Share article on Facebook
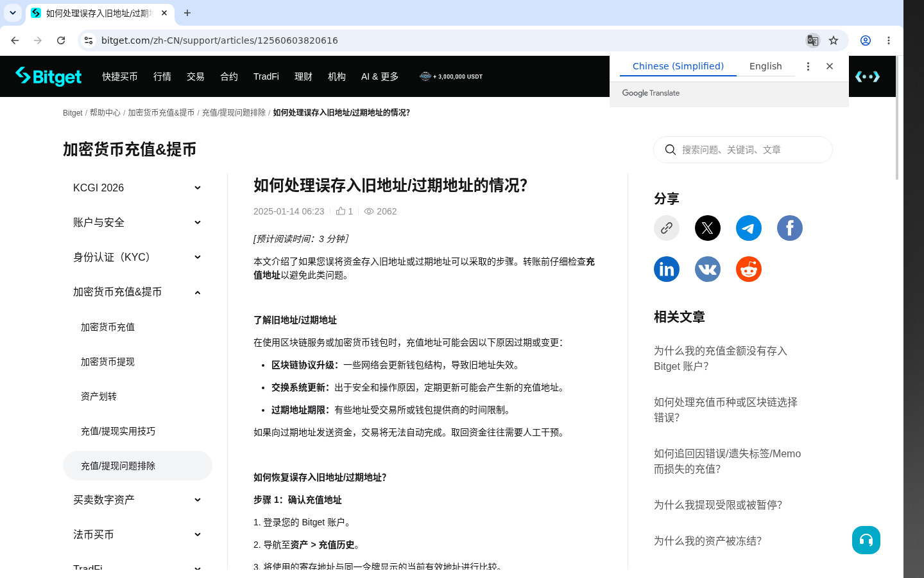The height and width of the screenshot is (578, 924). point(790,228)
